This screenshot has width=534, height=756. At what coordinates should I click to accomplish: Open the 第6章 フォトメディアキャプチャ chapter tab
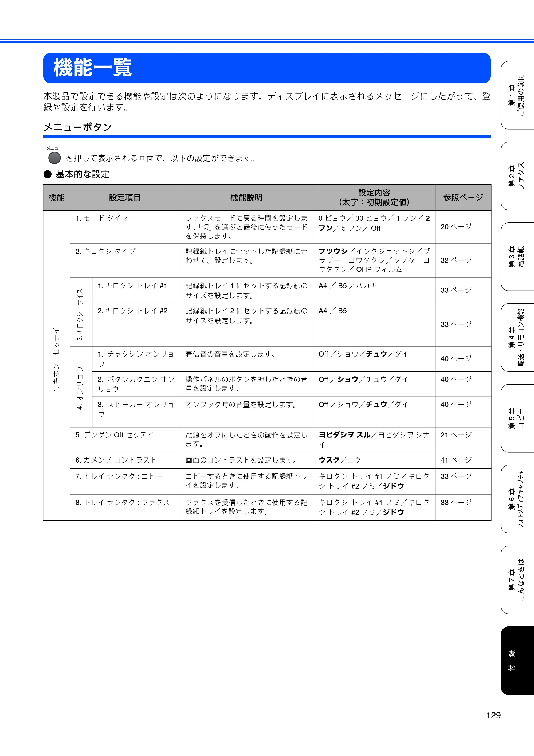tap(517, 499)
